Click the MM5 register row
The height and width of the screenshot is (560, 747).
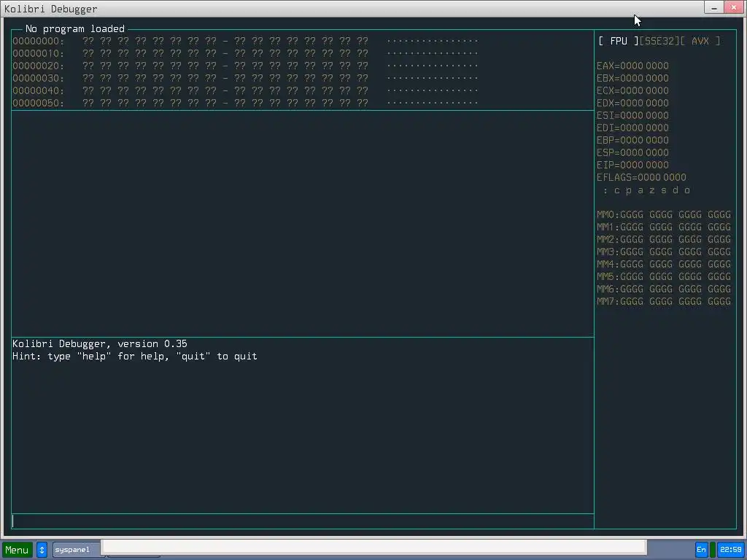tap(664, 276)
